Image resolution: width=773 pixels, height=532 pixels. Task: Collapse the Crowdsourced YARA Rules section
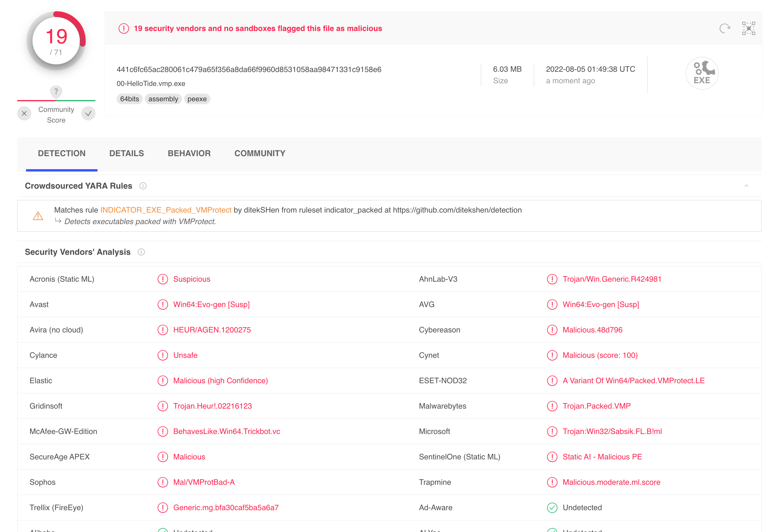pyautogui.click(x=746, y=186)
